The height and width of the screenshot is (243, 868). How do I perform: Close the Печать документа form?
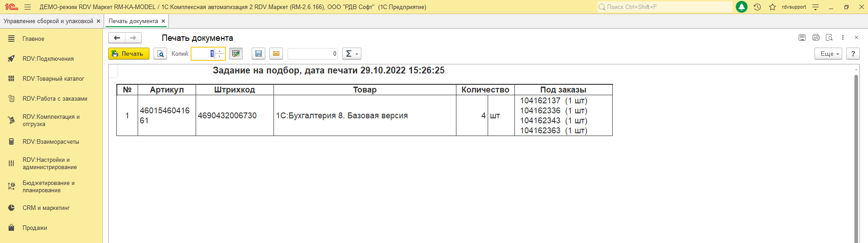click(856, 38)
